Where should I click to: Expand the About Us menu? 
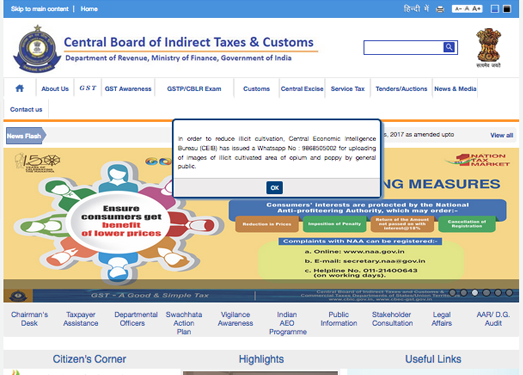(55, 89)
